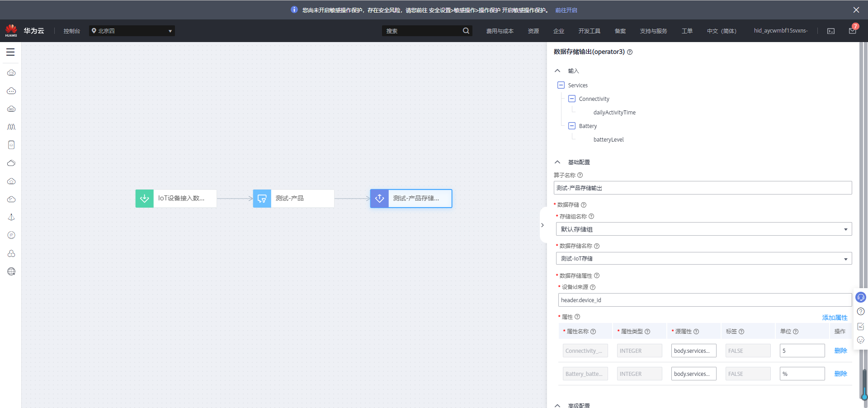Open the 存储组名称 dropdown
The height and width of the screenshot is (408, 868).
click(704, 229)
